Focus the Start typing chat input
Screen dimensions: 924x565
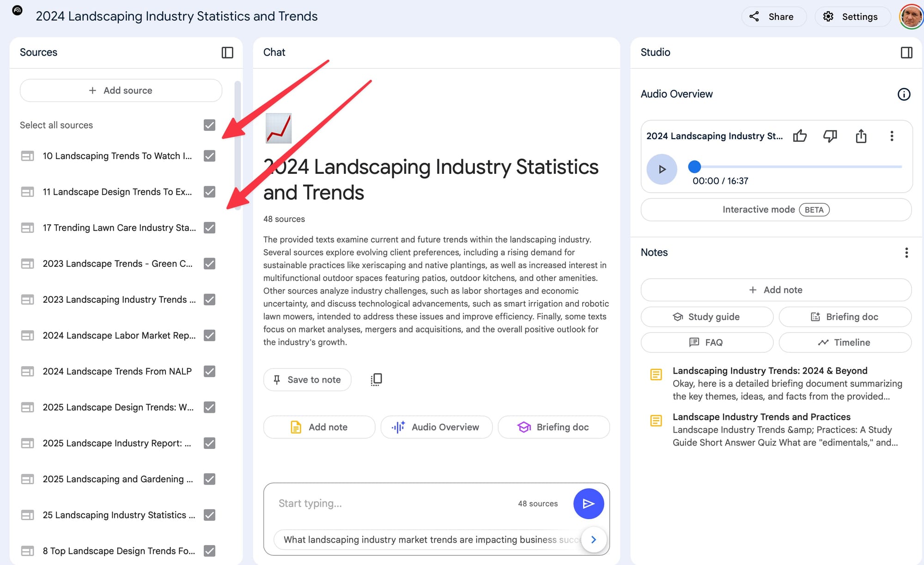click(x=393, y=504)
